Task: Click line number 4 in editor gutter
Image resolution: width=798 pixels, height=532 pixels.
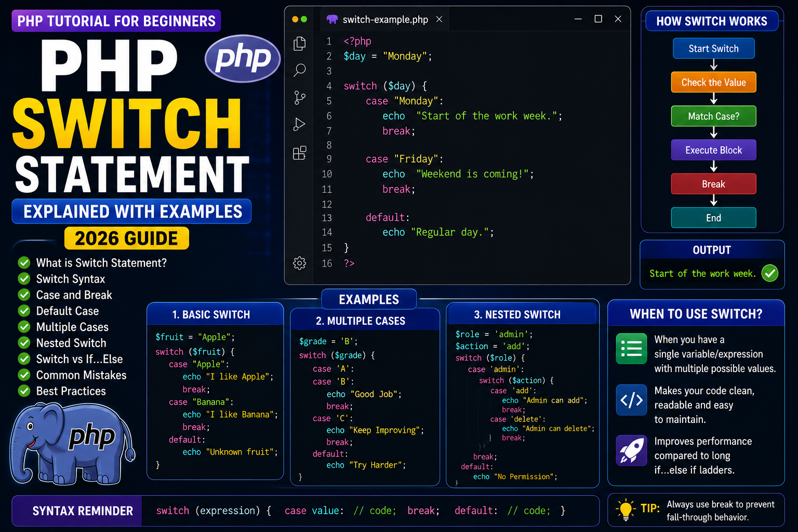Action: pos(329,86)
